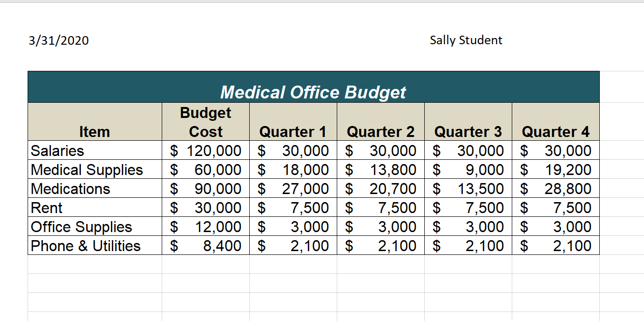Click the Medications row label
Screen dimensions: 644x321
70,189
